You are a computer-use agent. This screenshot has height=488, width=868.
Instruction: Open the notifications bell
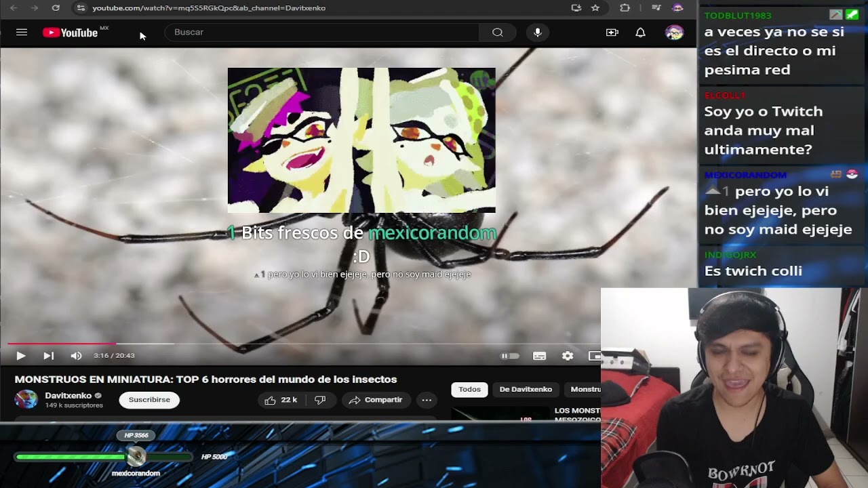[x=640, y=33]
